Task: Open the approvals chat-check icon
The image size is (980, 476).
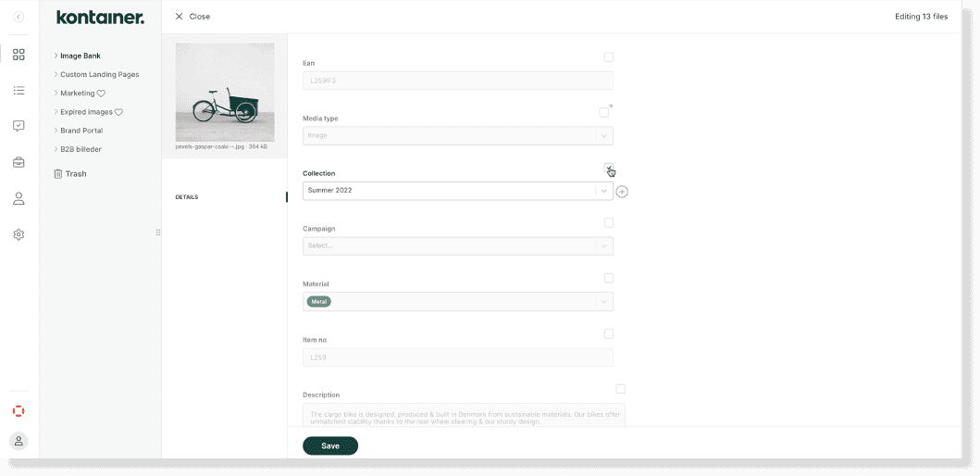Action: (x=19, y=126)
